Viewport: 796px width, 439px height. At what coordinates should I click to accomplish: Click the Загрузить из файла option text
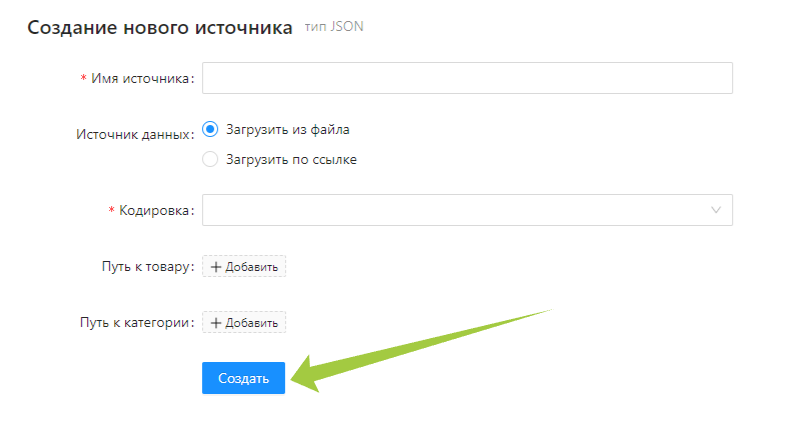pyautogui.click(x=288, y=129)
